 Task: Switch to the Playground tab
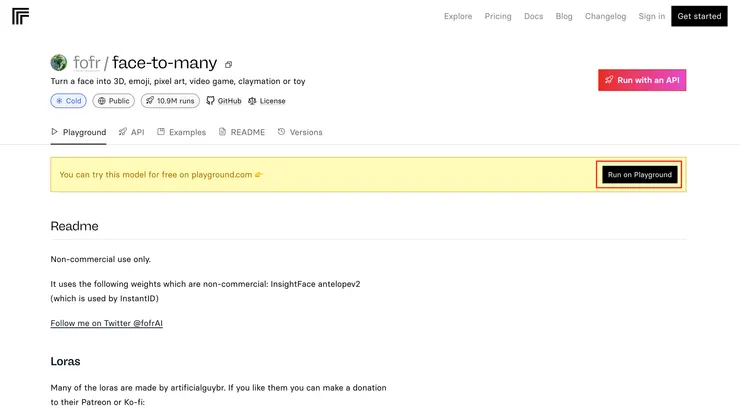[x=78, y=132]
